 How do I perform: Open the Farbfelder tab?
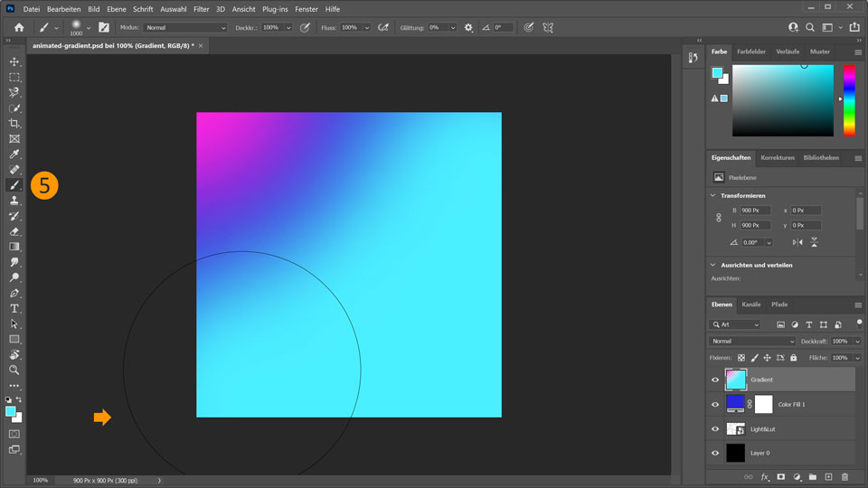(751, 52)
